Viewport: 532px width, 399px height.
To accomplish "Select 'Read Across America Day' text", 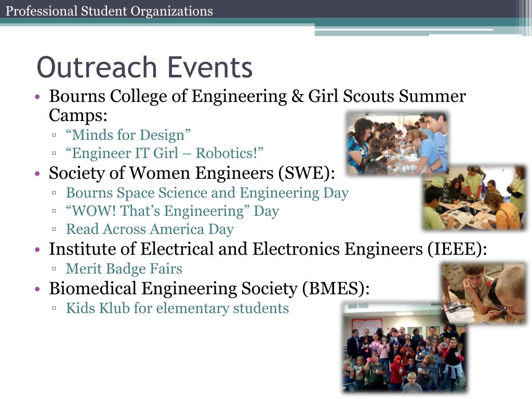I will click(150, 229).
